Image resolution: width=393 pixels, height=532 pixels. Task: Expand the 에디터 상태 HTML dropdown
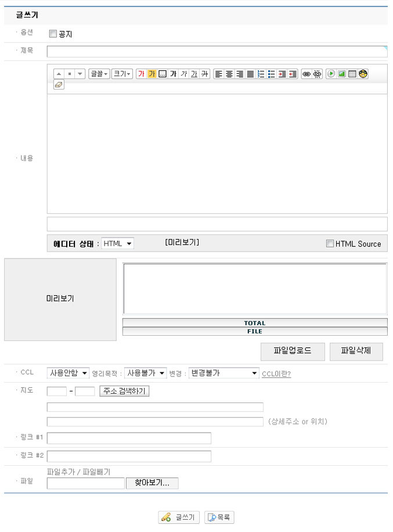(118, 243)
